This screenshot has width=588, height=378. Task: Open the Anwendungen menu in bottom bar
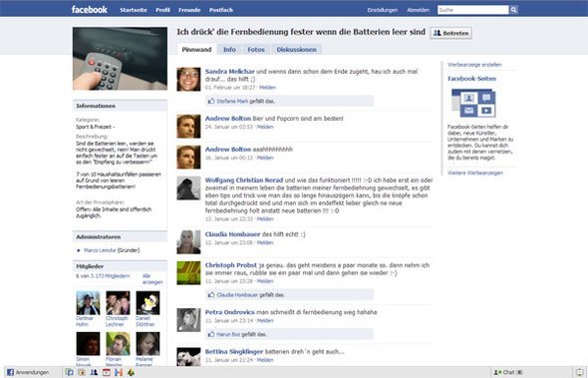[28, 372]
